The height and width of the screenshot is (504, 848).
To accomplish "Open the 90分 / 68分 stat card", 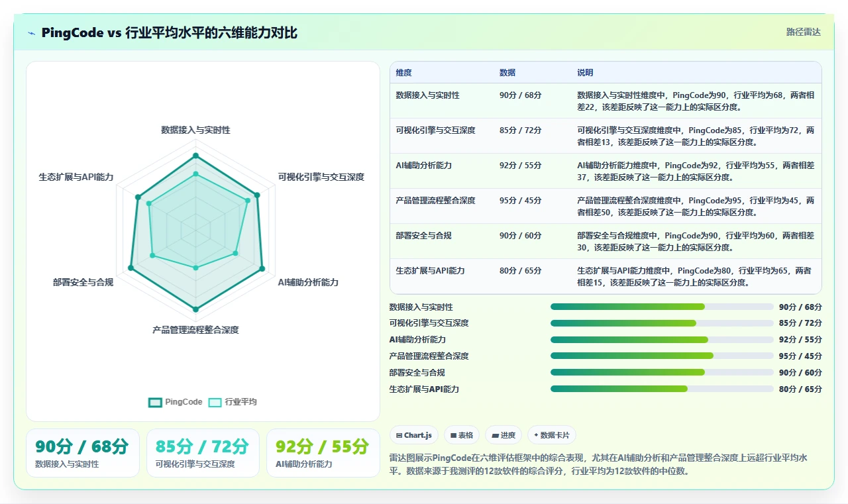I will 83,453.
